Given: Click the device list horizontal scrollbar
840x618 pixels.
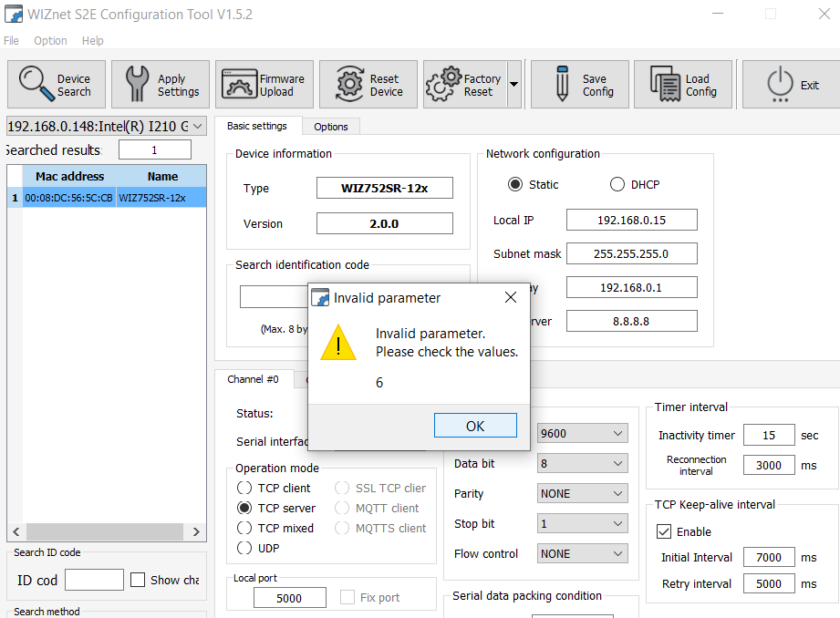Looking at the screenshot, I should (x=106, y=531).
